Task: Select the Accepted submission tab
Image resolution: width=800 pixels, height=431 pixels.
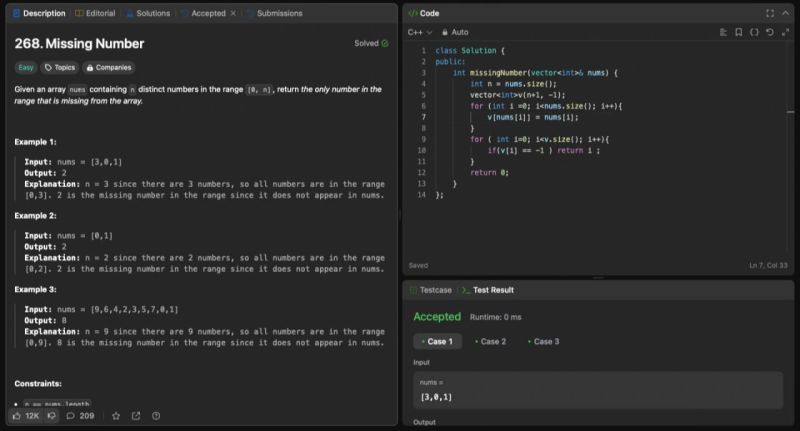Action: [x=203, y=13]
